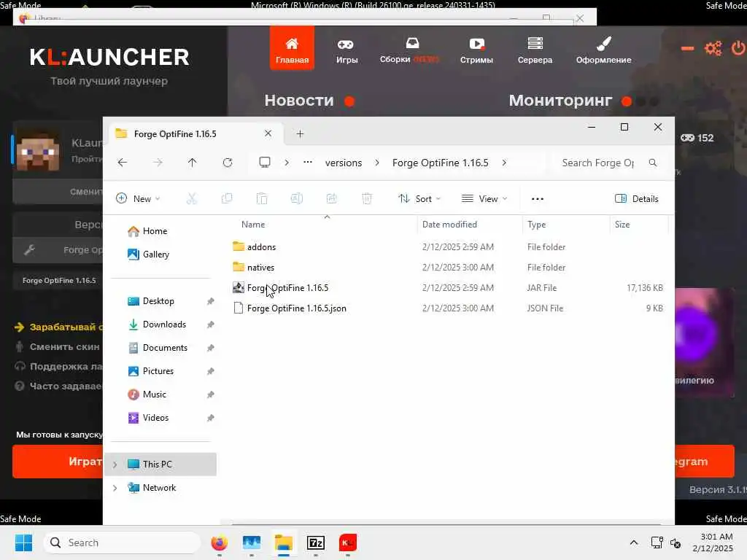Click the Search Forge OptiFine field
The width and height of the screenshot is (747, 560).
pos(609,163)
